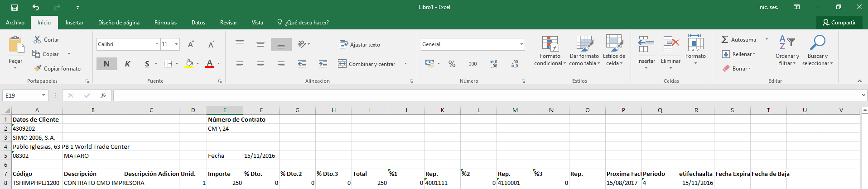Open the Customize Quick Access Toolbar dropdown
The height and width of the screenshot is (189, 868).
tap(77, 8)
